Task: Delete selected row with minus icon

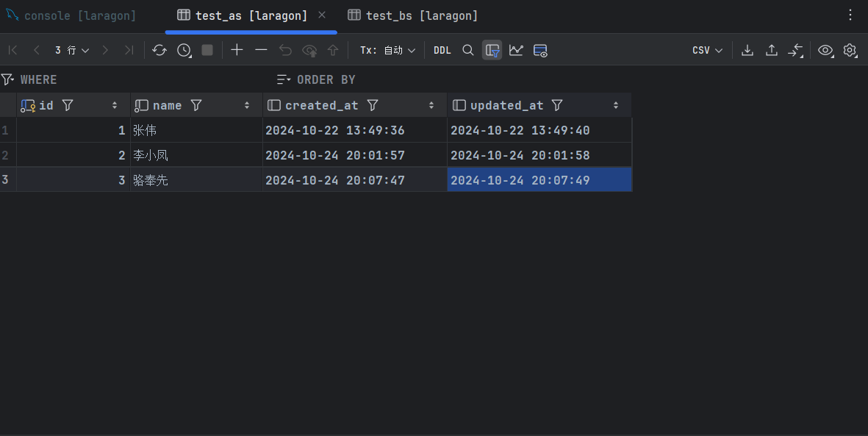Action: click(x=261, y=50)
